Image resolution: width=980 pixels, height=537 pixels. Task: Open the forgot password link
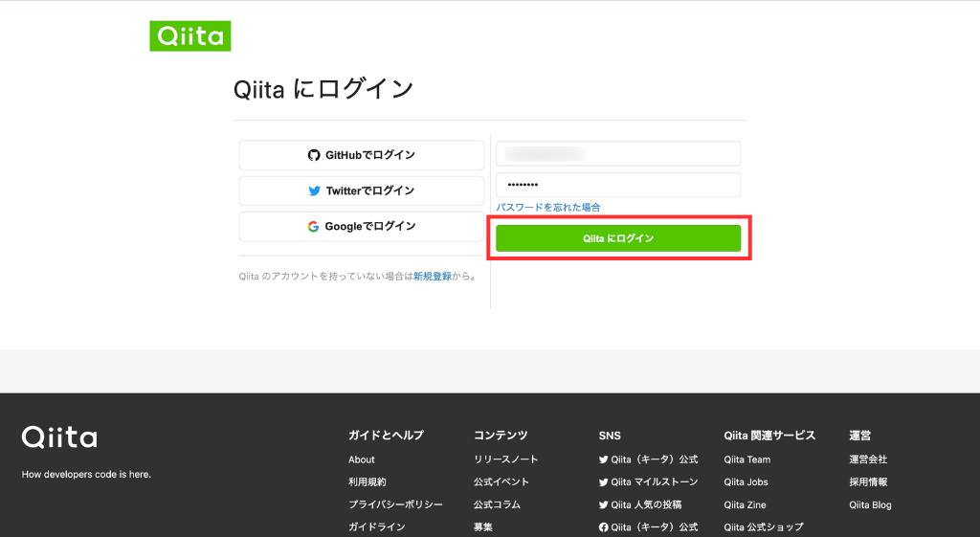(548, 207)
